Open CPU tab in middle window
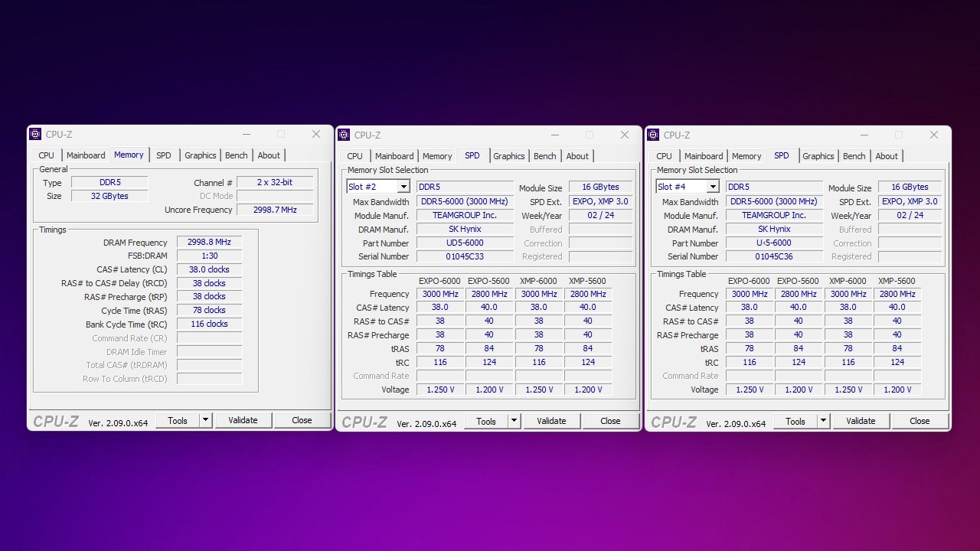This screenshot has height=551, width=980. pyautogui.click(x=355, y=156)
